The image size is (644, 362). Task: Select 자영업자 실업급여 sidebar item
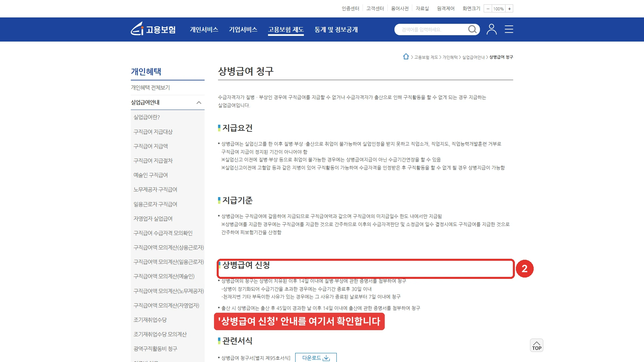(153, 219)
